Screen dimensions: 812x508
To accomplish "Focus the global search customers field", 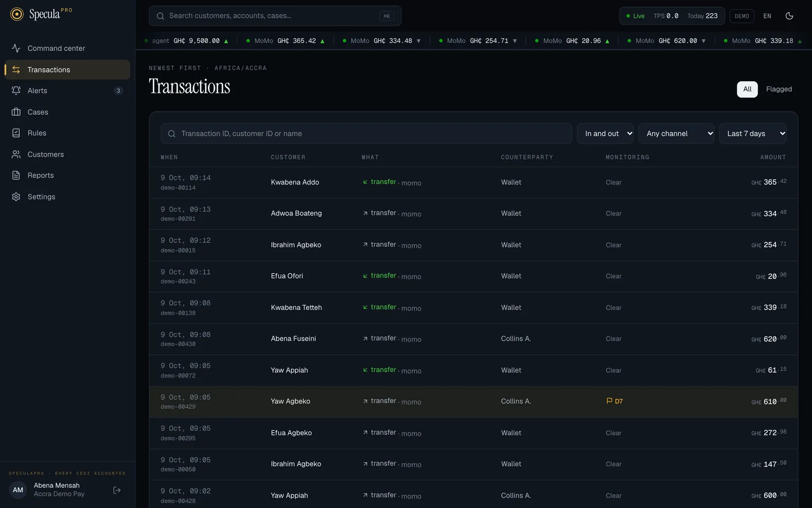I will 275,16.
